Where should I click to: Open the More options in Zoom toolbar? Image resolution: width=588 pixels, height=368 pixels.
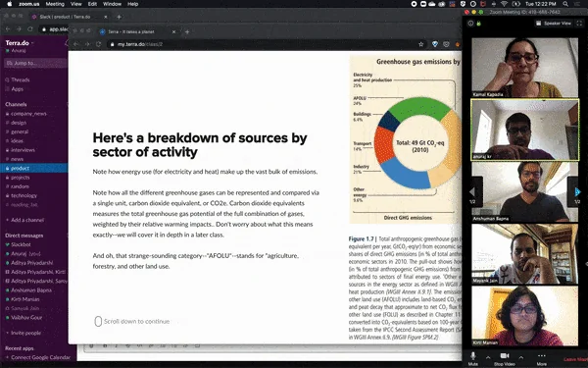541,358
